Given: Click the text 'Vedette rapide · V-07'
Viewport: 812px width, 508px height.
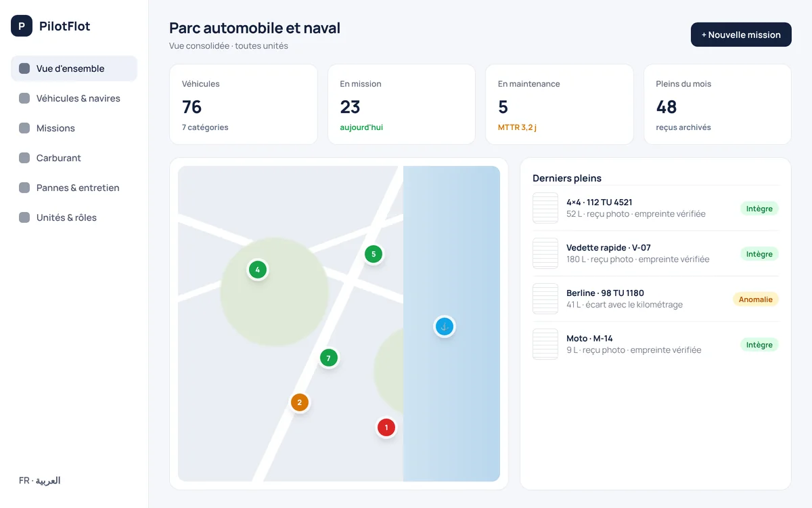Looking at the screenshot, I should pos(608,247).
